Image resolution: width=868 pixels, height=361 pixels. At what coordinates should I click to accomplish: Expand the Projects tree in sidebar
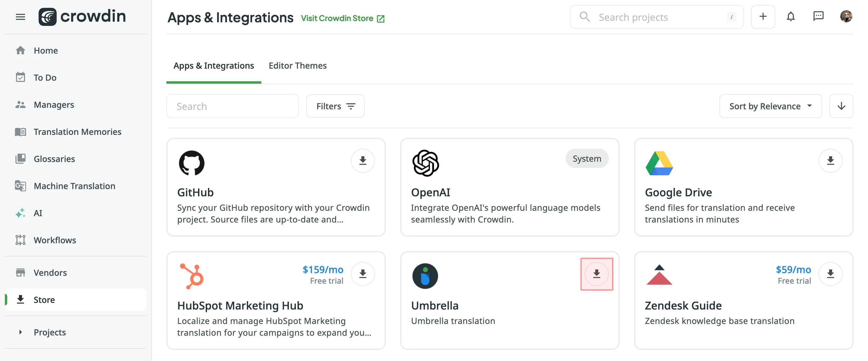20,332
